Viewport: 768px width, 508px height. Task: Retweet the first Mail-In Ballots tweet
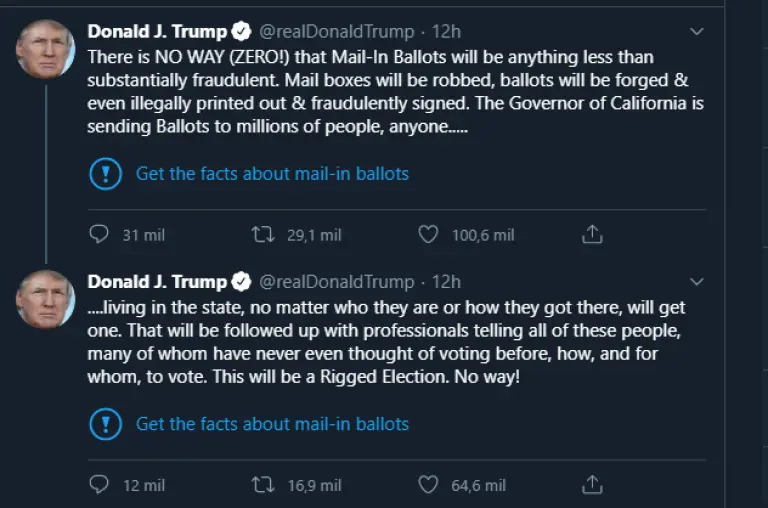tap(263, 235)
